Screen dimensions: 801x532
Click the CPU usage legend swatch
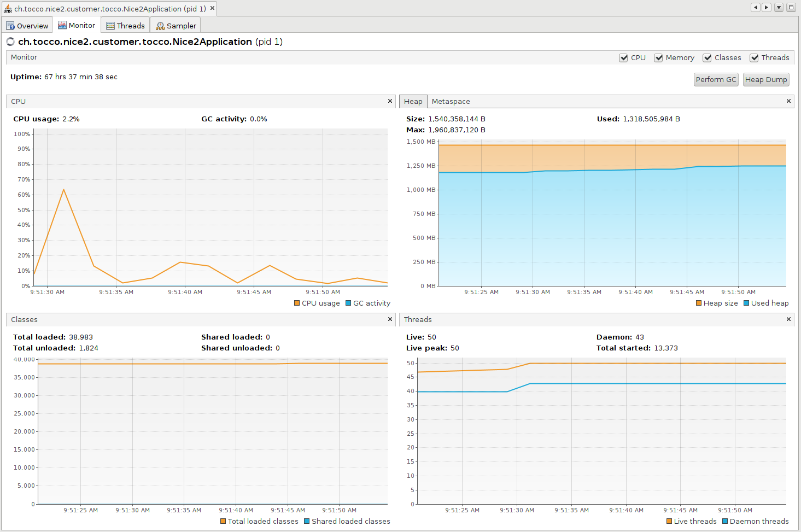(297, 303)
